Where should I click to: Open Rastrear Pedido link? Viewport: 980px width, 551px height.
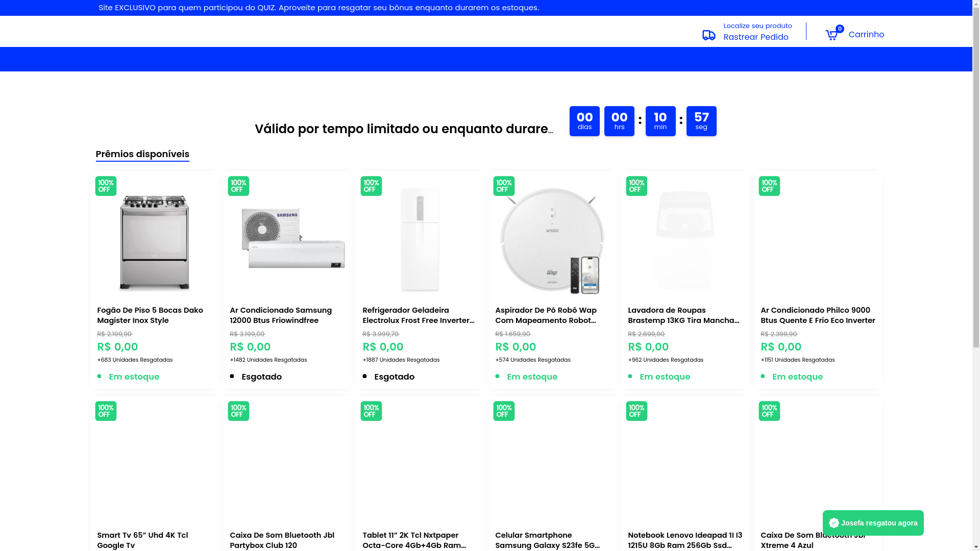[755, 37]
